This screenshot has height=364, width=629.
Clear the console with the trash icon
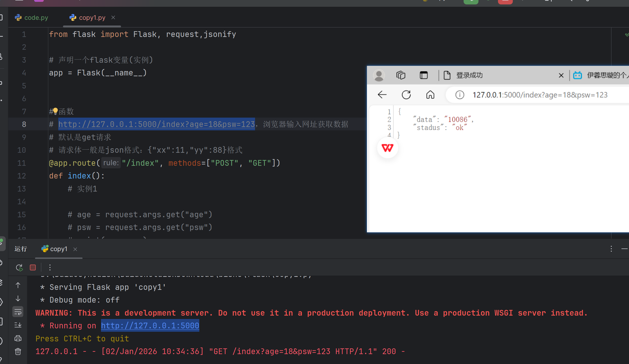coord(18,352)
